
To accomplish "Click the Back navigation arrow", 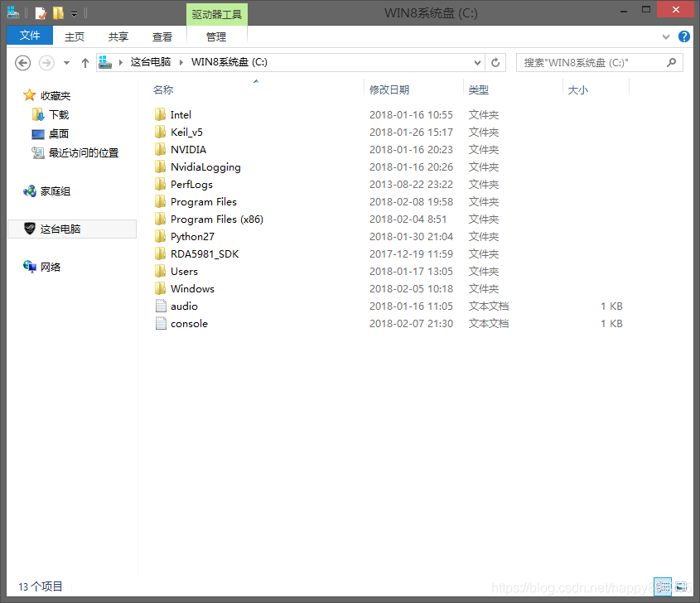I will (x=22, y=63).
